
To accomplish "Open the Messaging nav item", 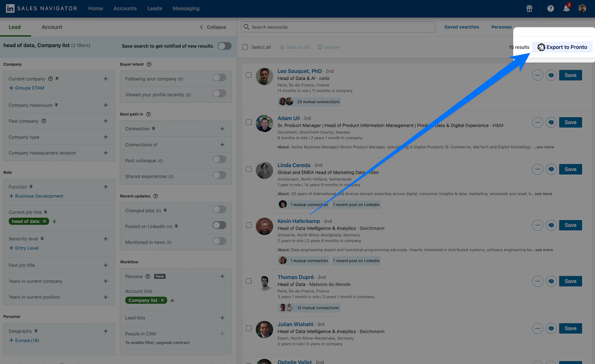I will pyautogui.click(x=186, y=8).
